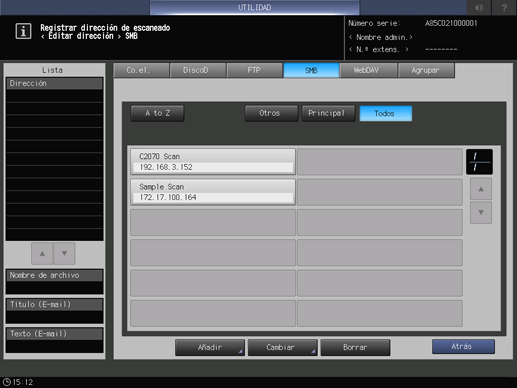Select the C2070 Scan address entry

213,162
